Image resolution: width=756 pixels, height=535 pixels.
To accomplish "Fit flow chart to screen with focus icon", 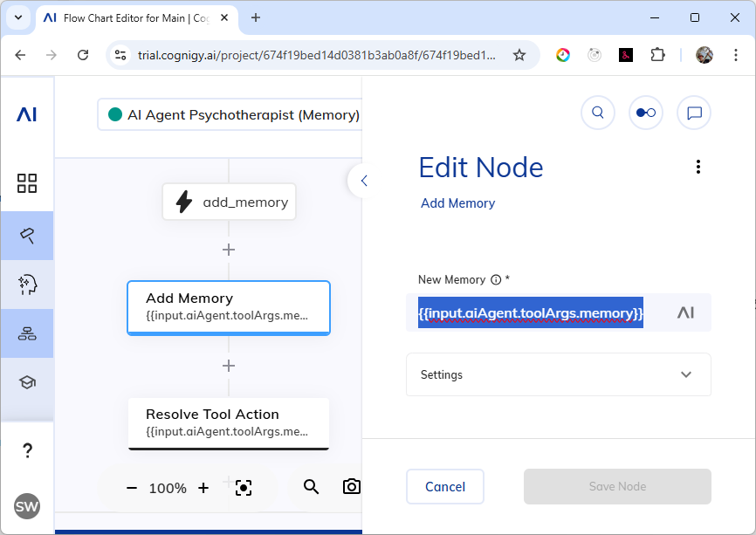I will click(x=244, y=488).
